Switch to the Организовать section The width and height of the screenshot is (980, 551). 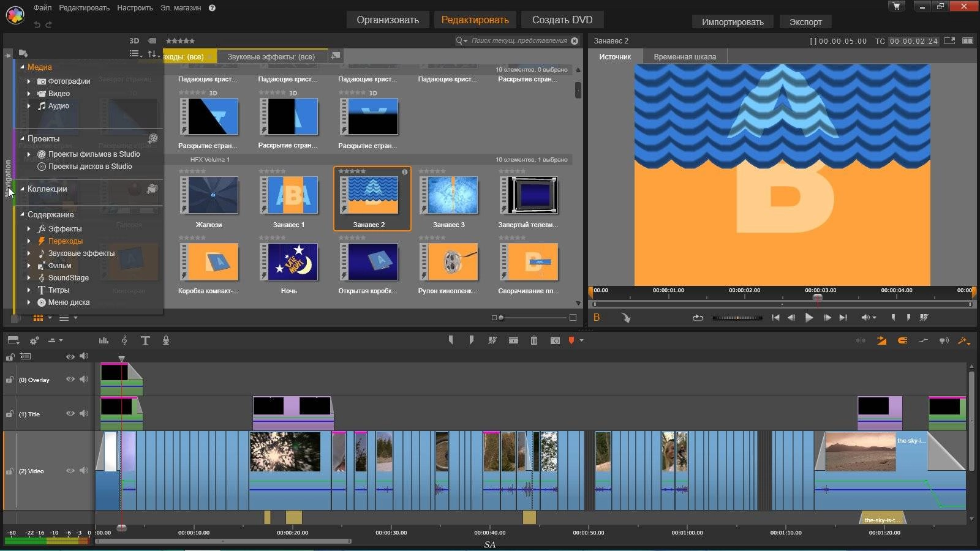tap(388, 20)
